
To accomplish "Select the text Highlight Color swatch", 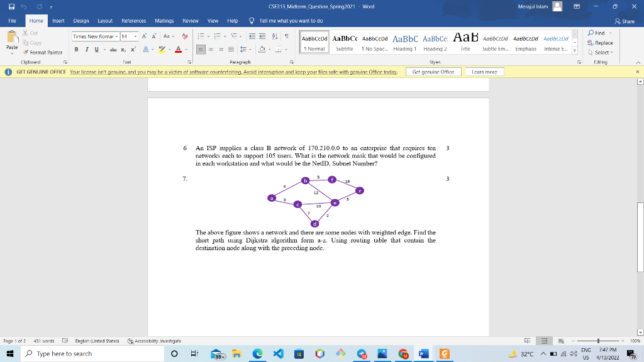I will pyautogui.click(x=161, y=50).
